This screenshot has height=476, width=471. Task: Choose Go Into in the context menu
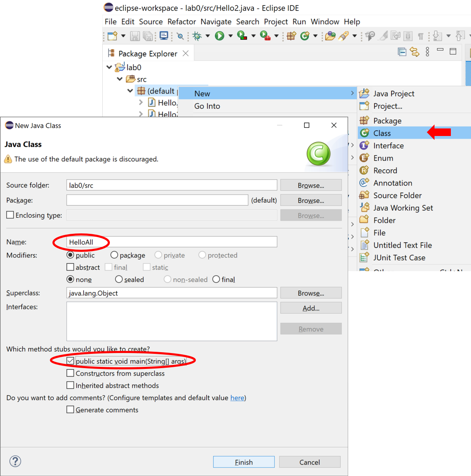[x=268, y=106]
